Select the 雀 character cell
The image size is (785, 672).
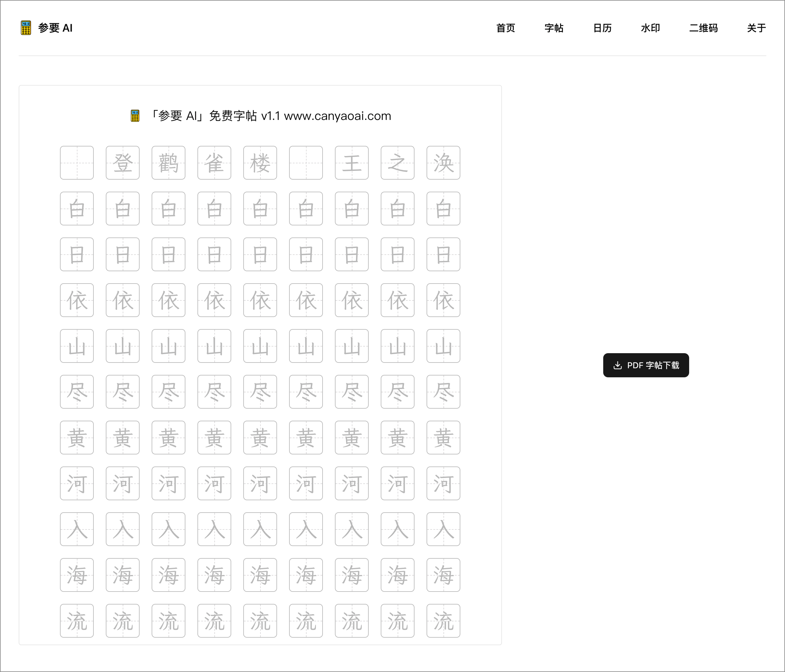pyautogui.click(x=214, y=163)
